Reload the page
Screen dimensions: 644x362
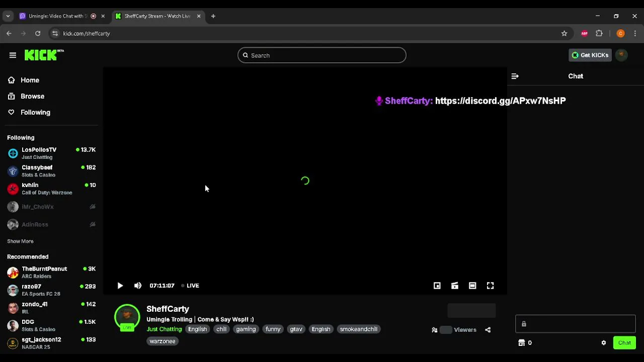[38, 33]
